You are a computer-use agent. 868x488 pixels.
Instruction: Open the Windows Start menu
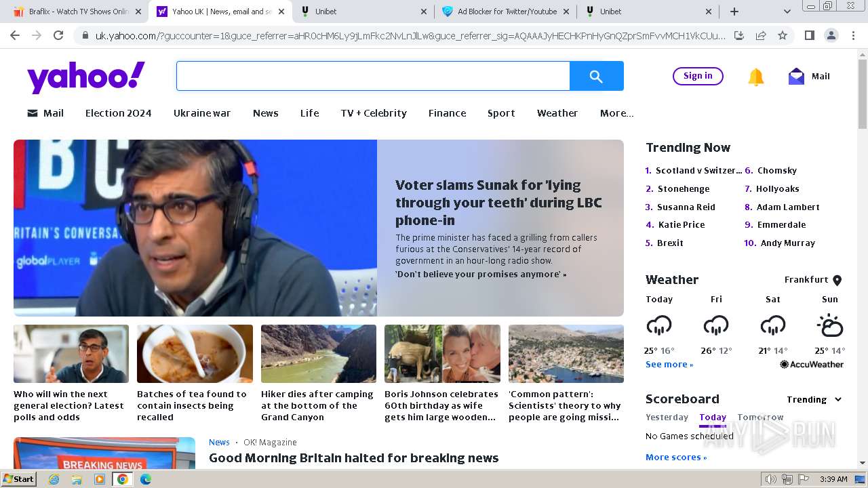(18, 479)
